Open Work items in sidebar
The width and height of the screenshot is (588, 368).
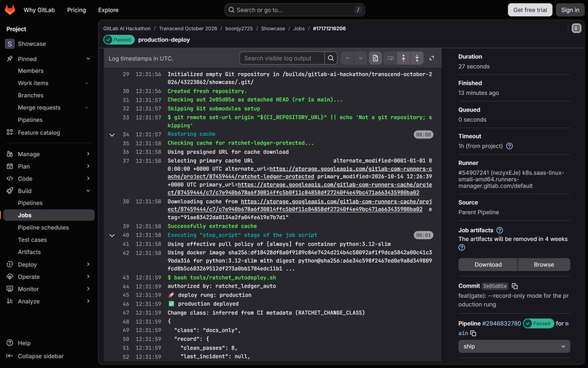click(33, 83)
